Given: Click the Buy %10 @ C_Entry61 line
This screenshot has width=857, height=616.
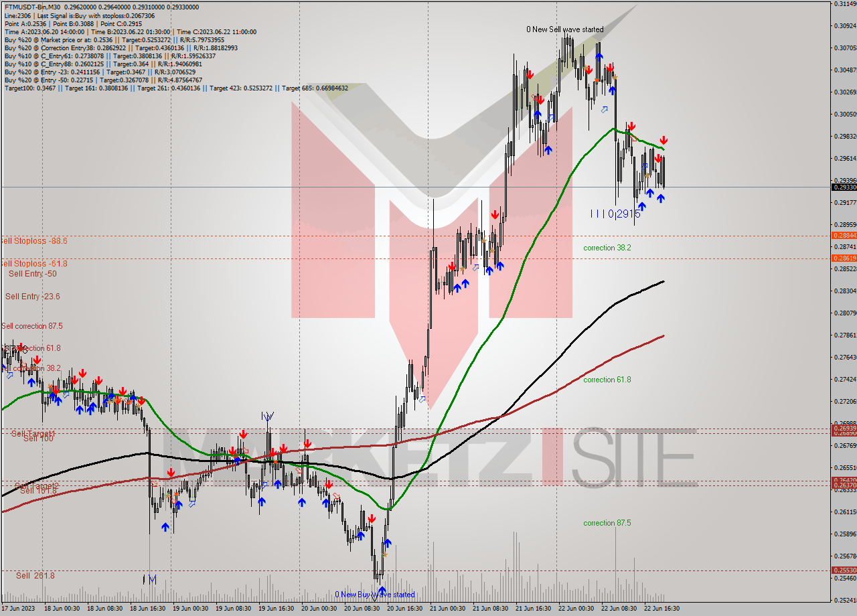Looking at the screenshot, I should [111, 56].
